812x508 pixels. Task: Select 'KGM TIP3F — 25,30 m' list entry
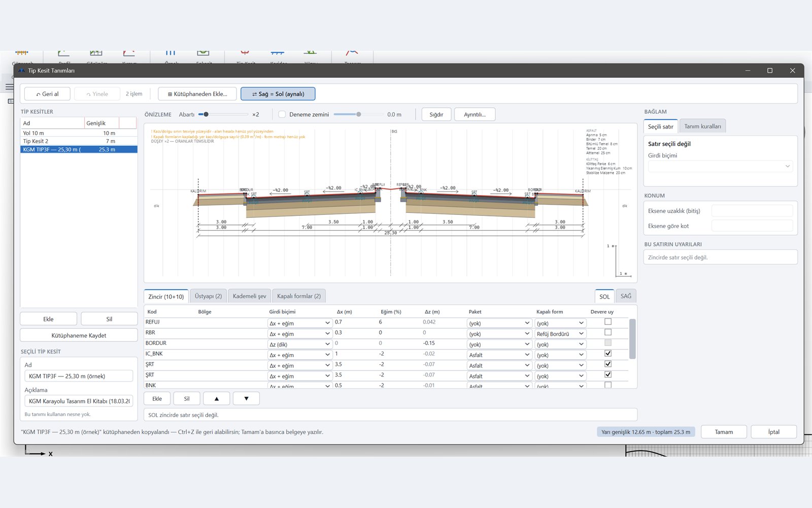(79, 149)
